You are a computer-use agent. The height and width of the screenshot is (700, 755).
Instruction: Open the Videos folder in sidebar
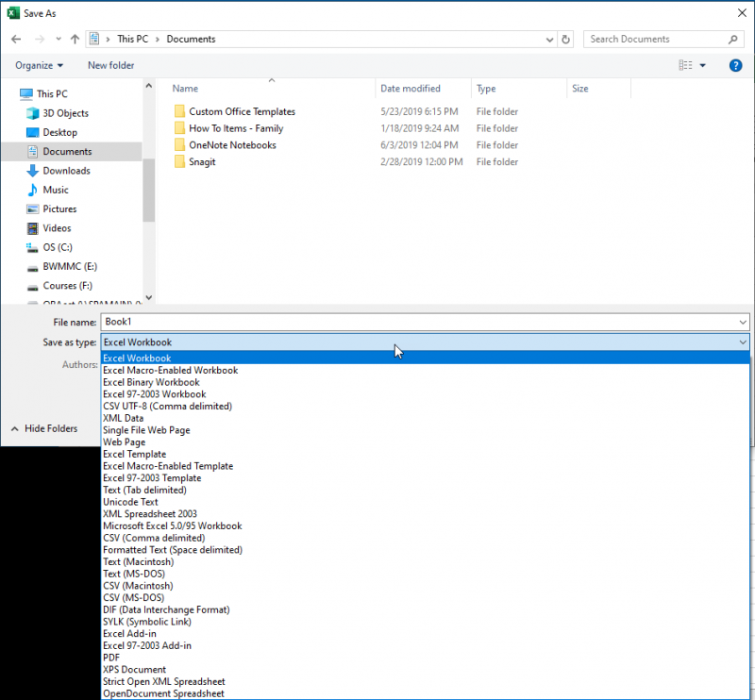pos(57,228)
